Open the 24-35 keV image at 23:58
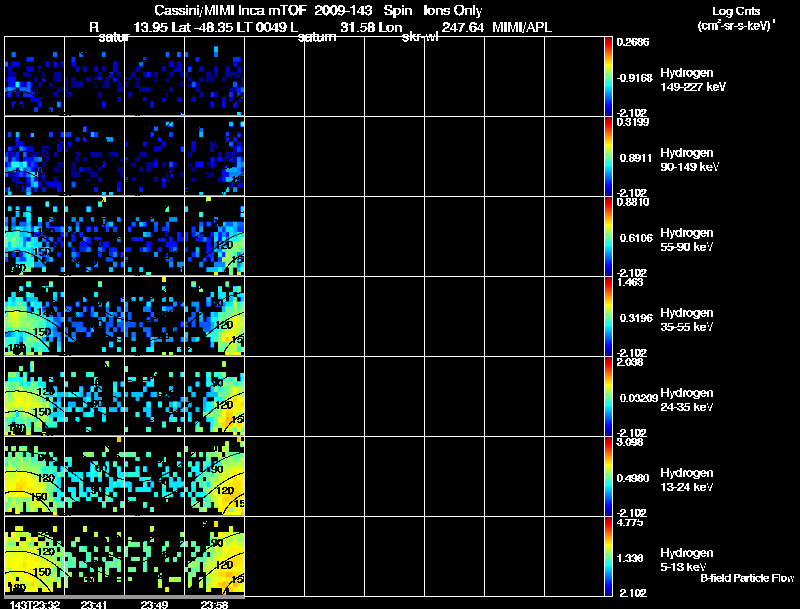This screenshot has width=800, height=609. point(214,396)
